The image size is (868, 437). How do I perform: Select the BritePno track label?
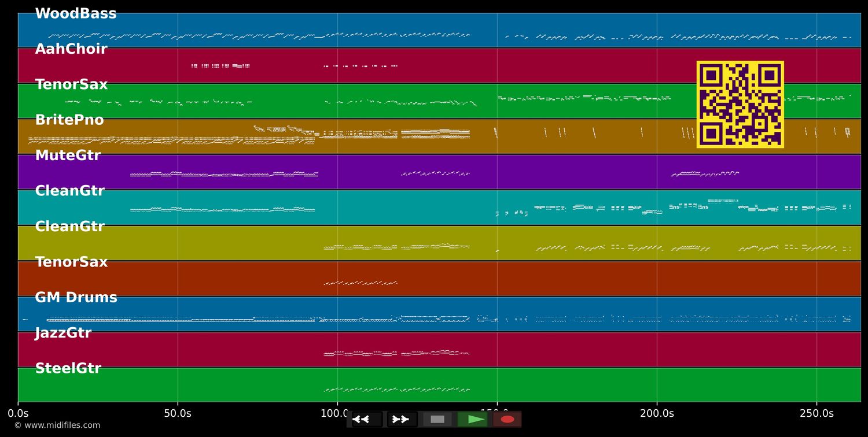[x=69, y=120]
